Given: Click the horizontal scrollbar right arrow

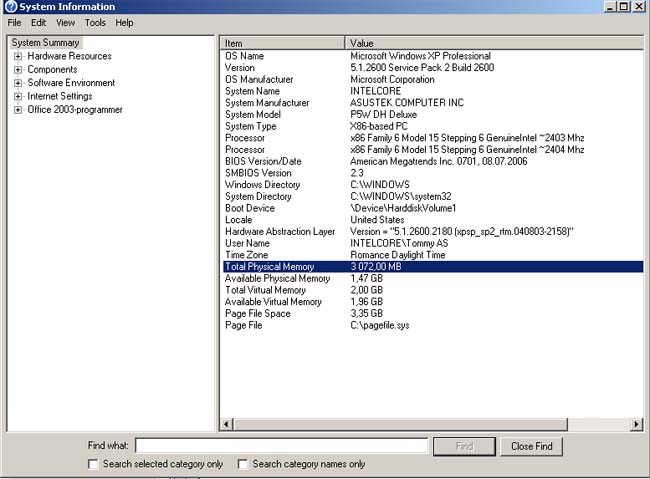Looking at the screenshot, I should click(637, 424).
